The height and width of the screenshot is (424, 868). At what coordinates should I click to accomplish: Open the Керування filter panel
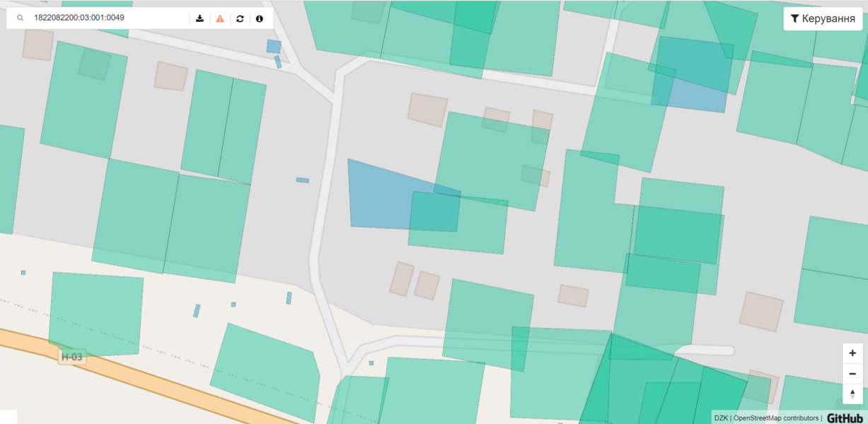[x=822, y=18]
